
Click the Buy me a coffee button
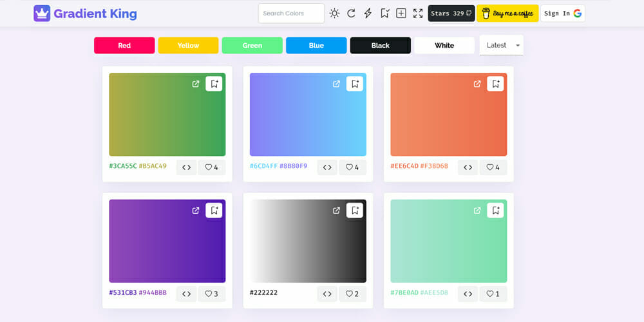click(x=507, y=14)
